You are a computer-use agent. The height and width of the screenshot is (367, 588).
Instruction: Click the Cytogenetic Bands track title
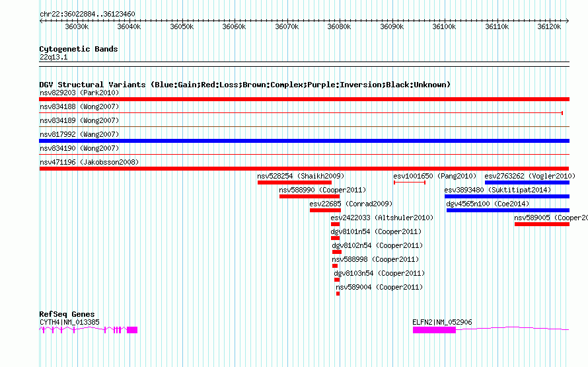[x=79, y=49]
